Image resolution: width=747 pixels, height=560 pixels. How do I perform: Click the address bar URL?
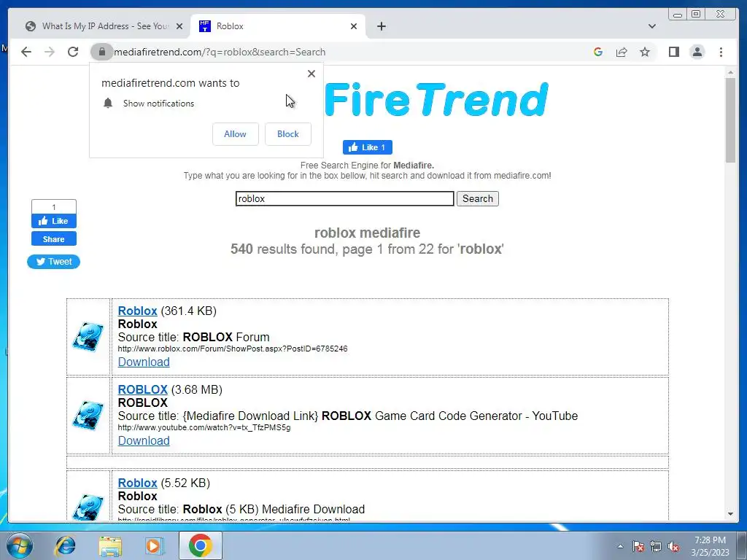click(220, 52)
